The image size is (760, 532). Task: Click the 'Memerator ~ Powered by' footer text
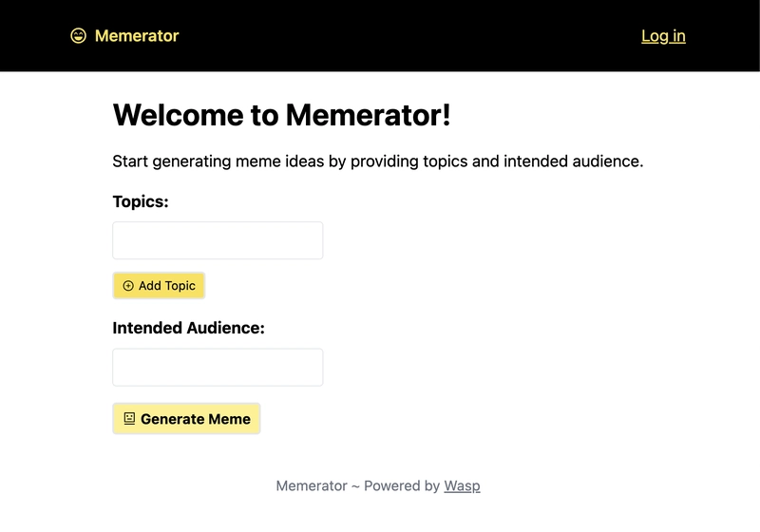pyautogui.click(x=358, y=485)
